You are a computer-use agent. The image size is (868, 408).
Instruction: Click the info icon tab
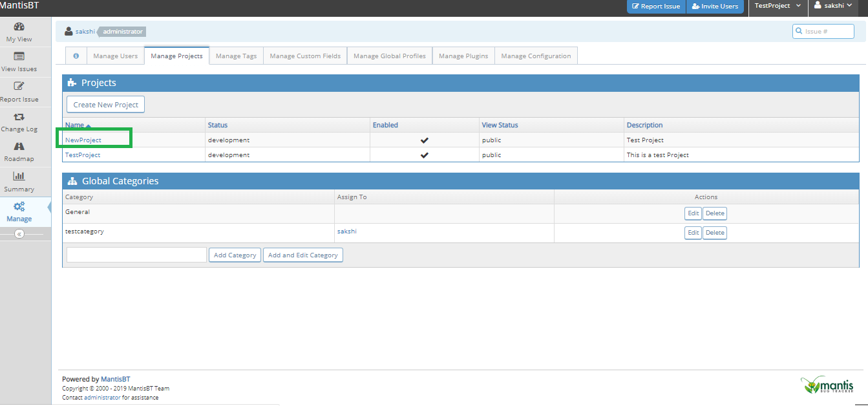(x=76, y=56)
